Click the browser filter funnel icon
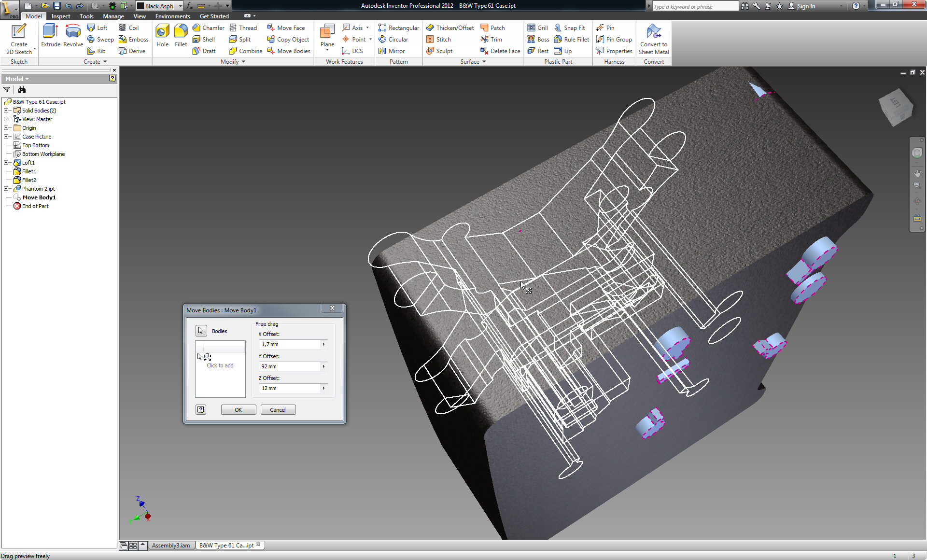Image resolution: width=927 pixels, height=560 pixels. 7,90
